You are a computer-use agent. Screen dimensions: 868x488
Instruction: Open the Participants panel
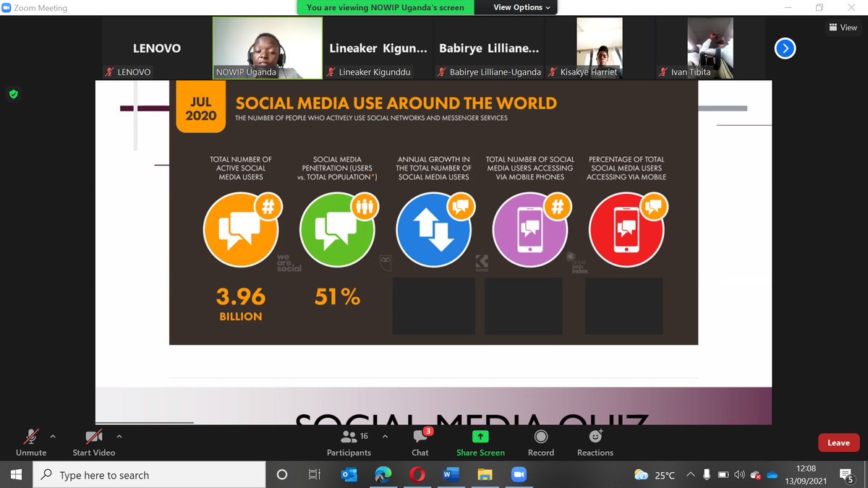point(349,442)
